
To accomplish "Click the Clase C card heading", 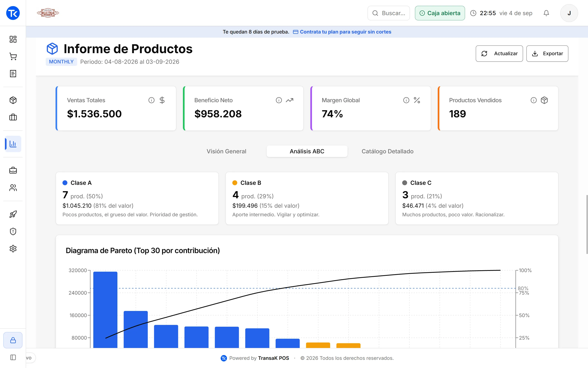I will (x=421, y=183).
